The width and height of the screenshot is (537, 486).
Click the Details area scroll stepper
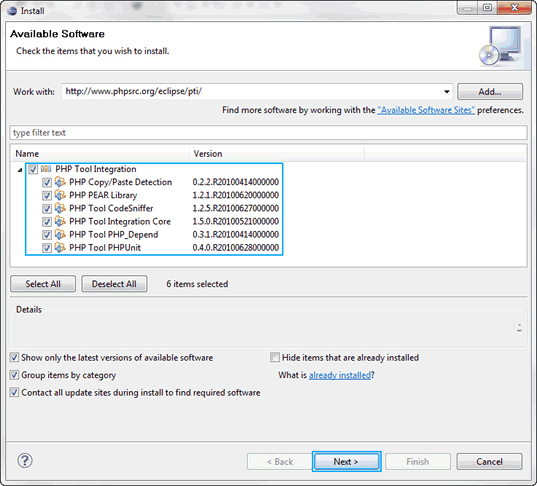coord(520,327)
